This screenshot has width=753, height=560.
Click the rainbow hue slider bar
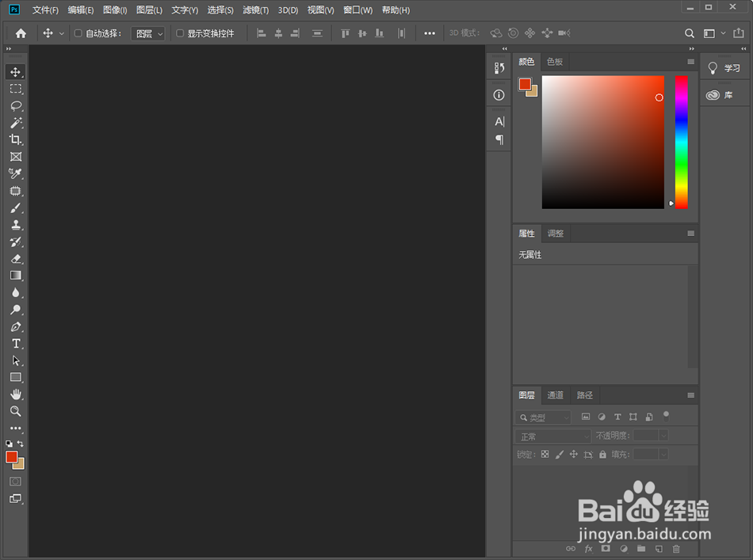point(682,142)
